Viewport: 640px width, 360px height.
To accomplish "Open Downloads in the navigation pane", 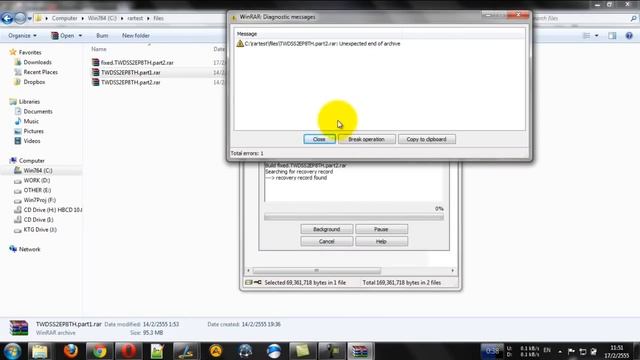I will click(x=37, y=62).
